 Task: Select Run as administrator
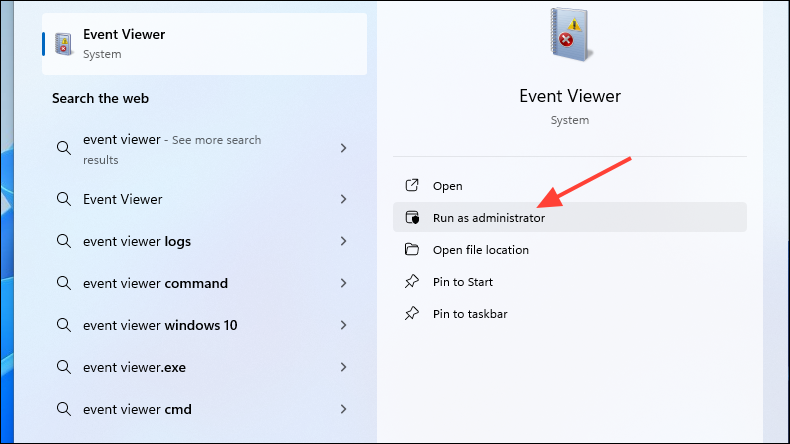[570, 217]
